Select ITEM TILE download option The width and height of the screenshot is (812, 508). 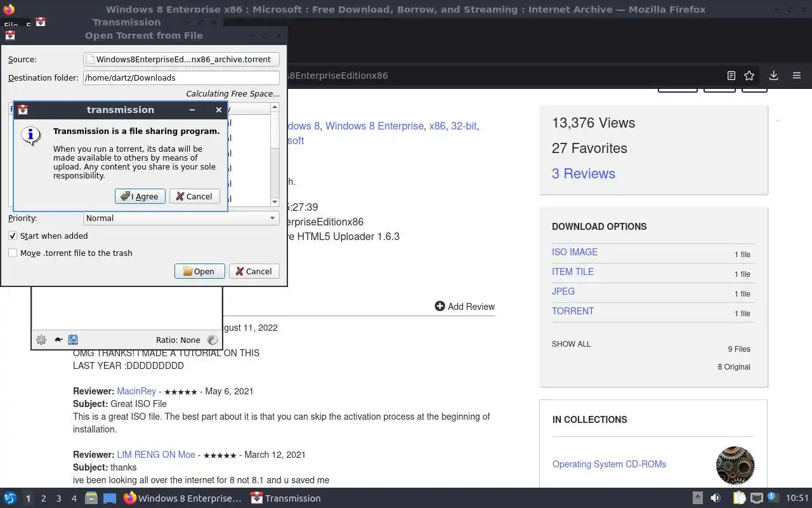(573, 272)
